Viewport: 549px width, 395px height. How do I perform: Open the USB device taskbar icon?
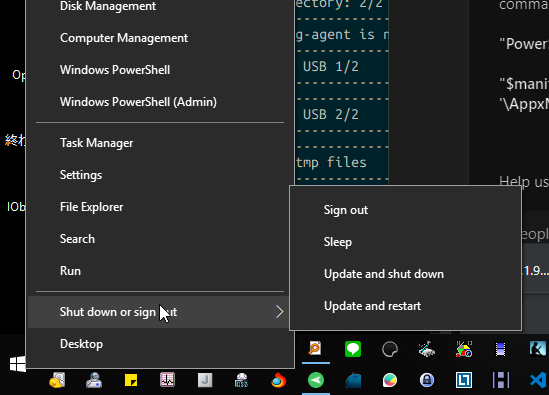coord(242,380)
